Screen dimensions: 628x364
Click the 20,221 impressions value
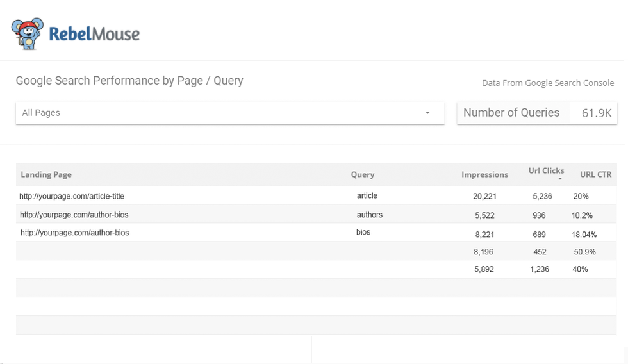485,196
